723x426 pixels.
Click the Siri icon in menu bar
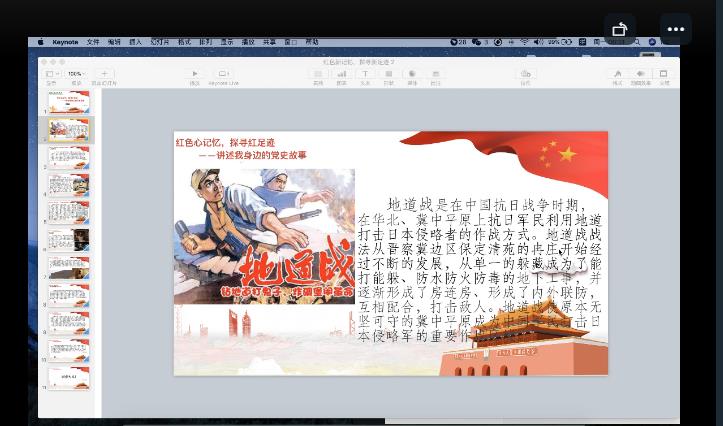tap(652, 42)
